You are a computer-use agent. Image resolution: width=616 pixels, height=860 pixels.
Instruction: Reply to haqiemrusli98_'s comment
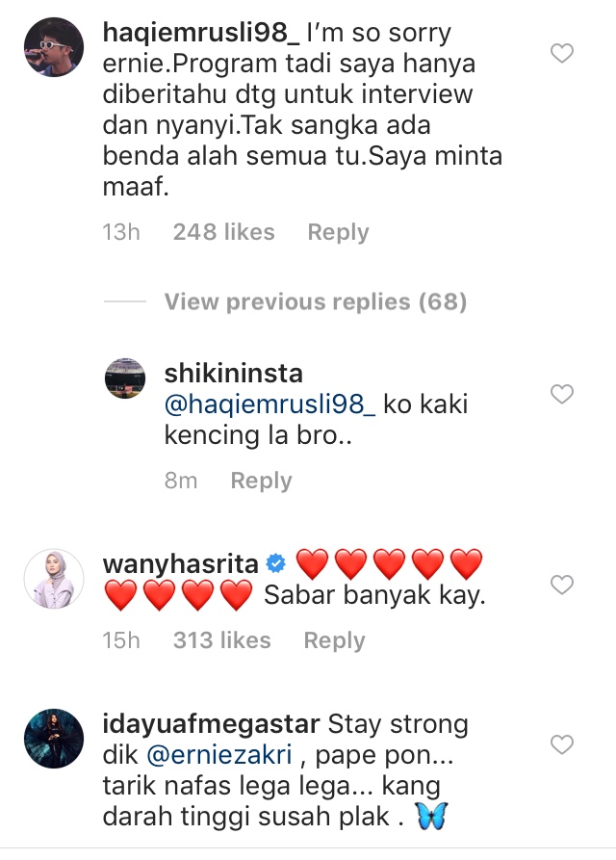pos(338,232)
